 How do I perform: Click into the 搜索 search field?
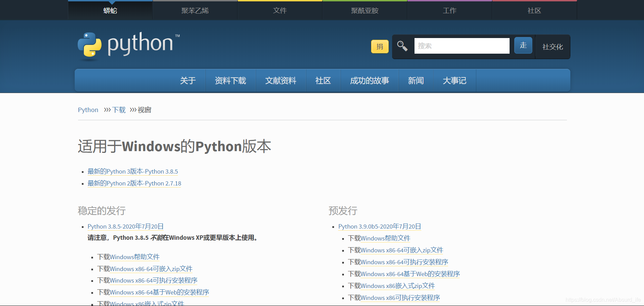click(x=462, y=46)
